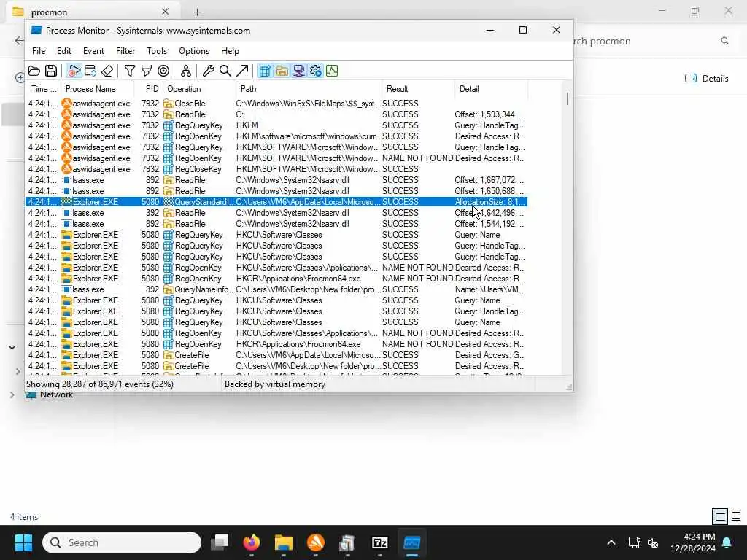The width and height of the screenshot is (747, 560).
Task: Select the lsass.exe QueryNameInfo row
Action: coord(276,289)
